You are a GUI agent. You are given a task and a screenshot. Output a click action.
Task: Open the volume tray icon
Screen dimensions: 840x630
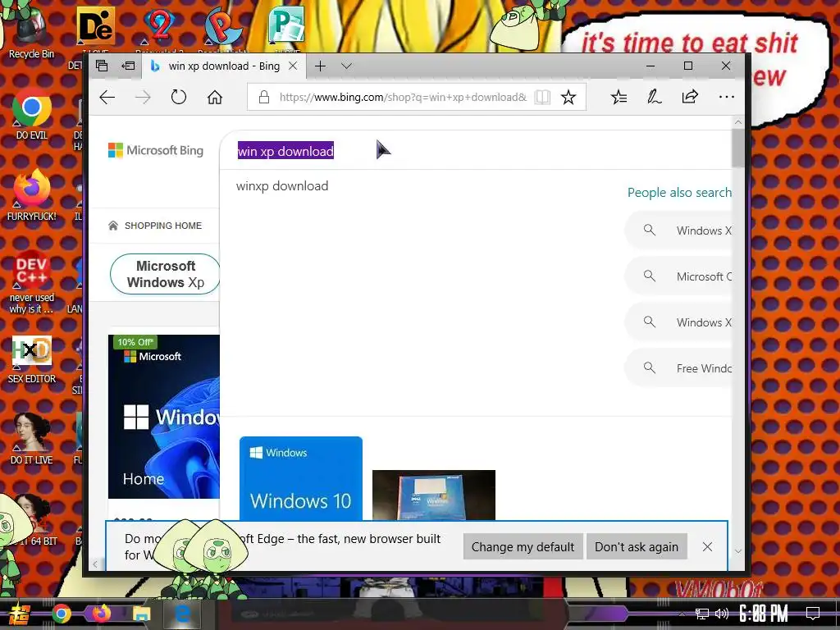click(x=722, y=614)
